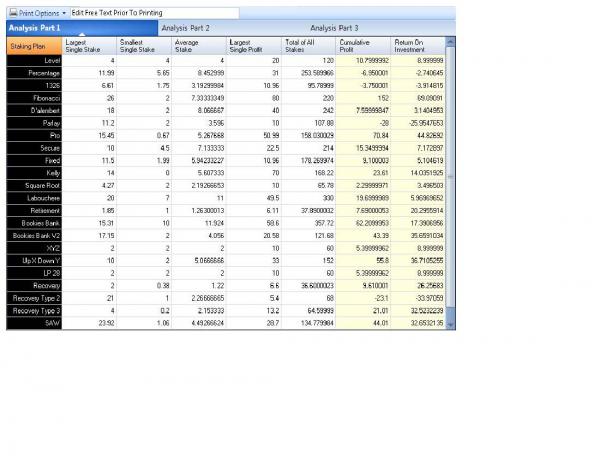The height and width of the screenshot is (464, 600).
Task: Click the scrollbar up arrow in table
Action: pyautogui.click(x=450, y=41)
